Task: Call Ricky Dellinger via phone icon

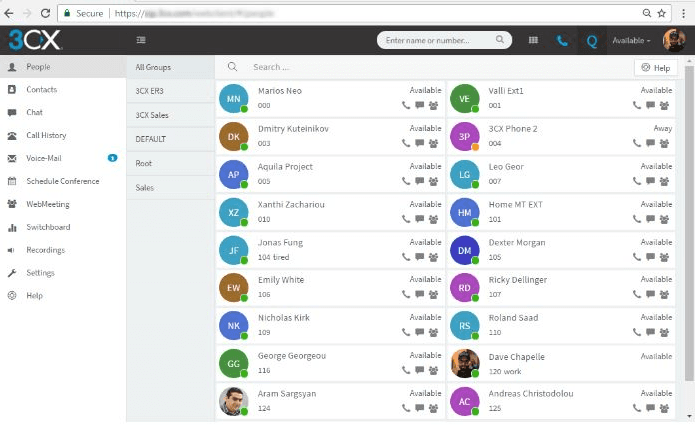Action: 637,294
